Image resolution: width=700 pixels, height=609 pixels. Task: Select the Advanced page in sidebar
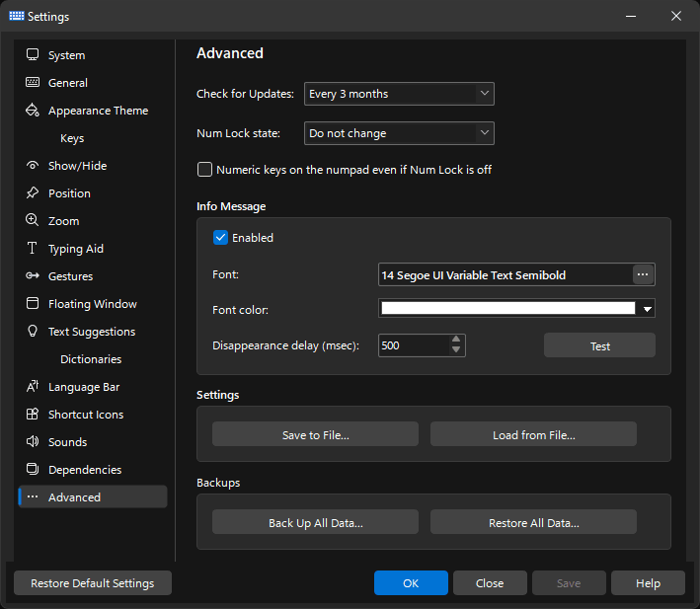93,496
